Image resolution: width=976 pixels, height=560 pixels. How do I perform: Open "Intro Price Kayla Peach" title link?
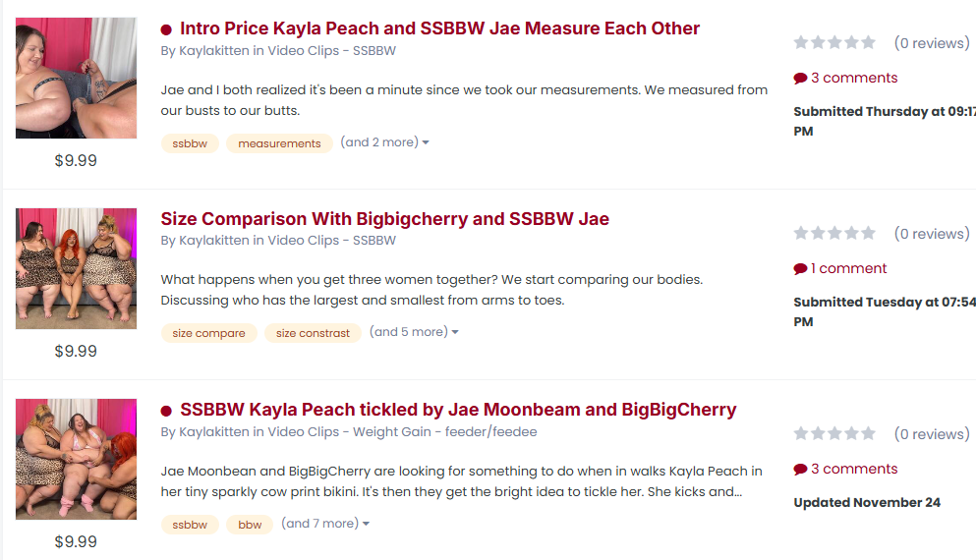tap(439, 28)
